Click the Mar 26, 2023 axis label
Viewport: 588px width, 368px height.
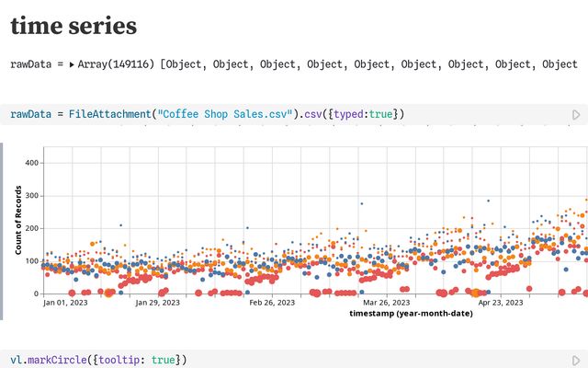tap(387, 302)
